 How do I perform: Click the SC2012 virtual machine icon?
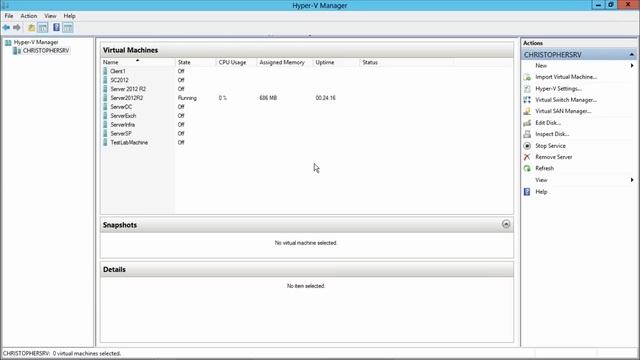click(x=106, y=80)
